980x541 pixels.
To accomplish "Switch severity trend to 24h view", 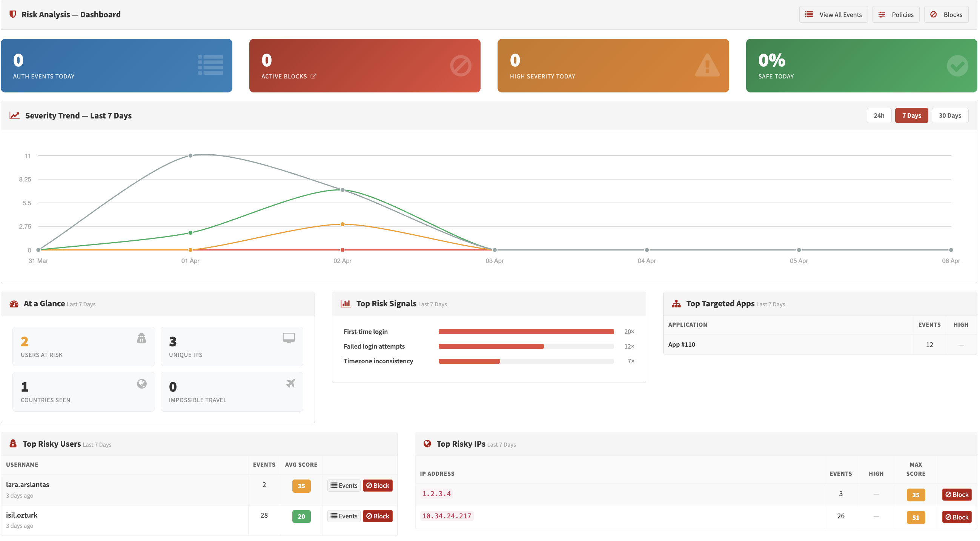I will click(879, 115).
